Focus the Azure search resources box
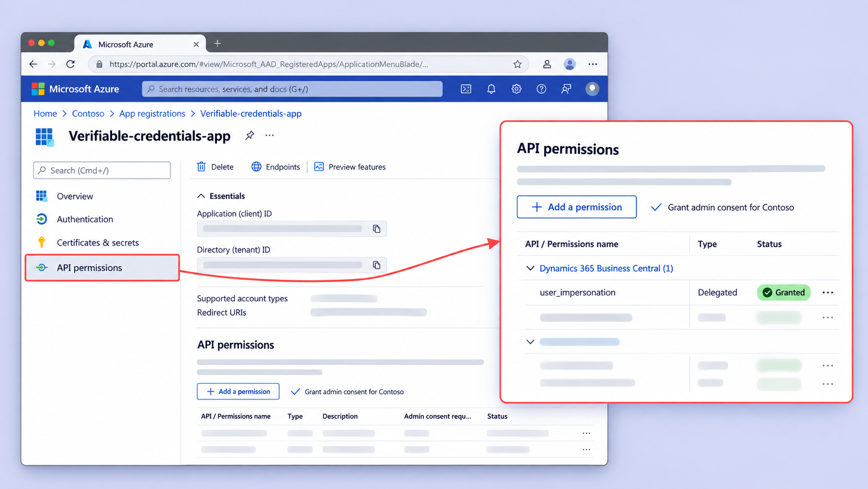Image resolution: width=868 pixels, height=489 pixels. coord(292,89)
